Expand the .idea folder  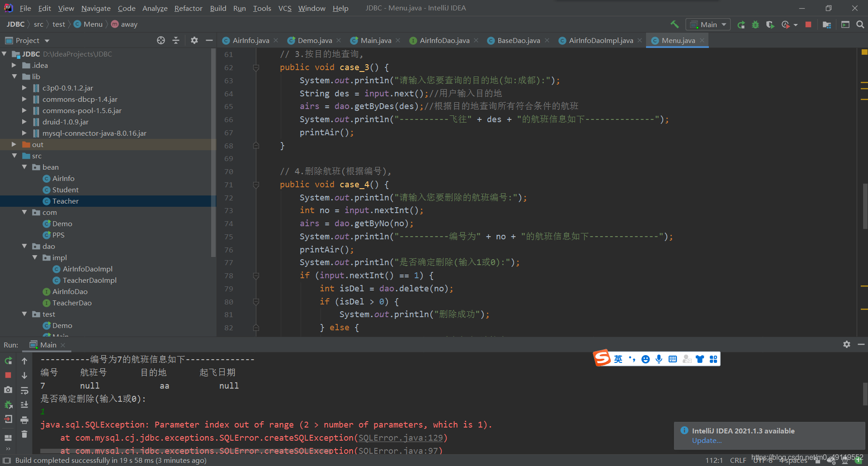pyautogui.click(x=14, y=65)
